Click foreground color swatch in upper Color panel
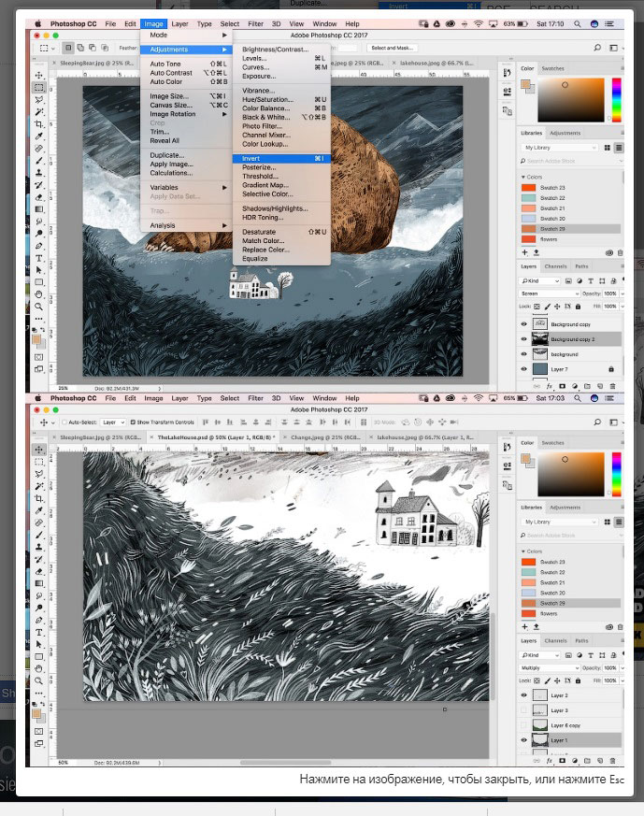Image resolution: width=644 pixels, height=816 pixels. coord(526,84)
